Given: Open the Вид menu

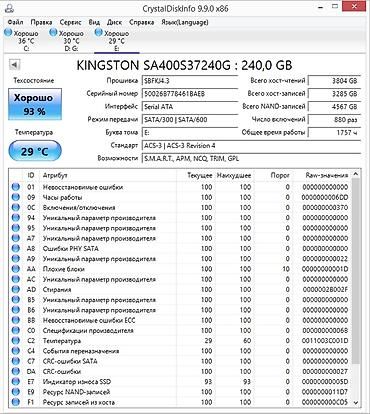Looking at the screenshot, I should 94,22.
